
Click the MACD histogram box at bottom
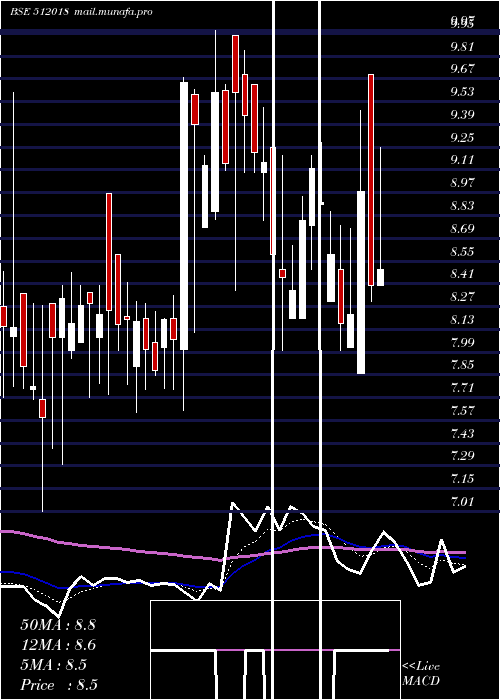[275, 650]
